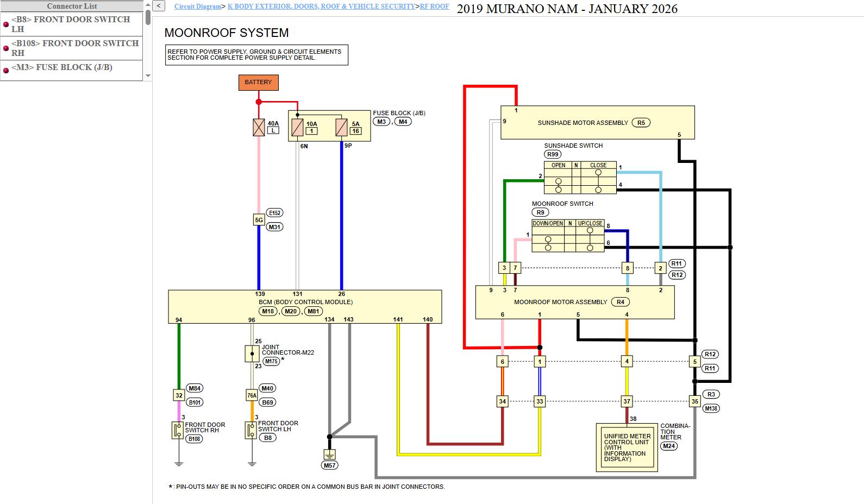Click the terminal 37 box

tap(627, 401)
